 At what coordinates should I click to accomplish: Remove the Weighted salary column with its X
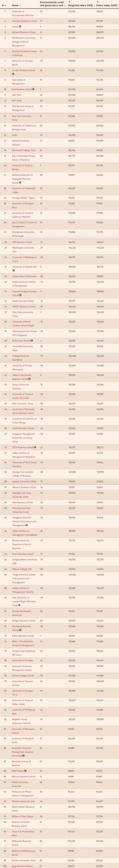tap(69, 2)
